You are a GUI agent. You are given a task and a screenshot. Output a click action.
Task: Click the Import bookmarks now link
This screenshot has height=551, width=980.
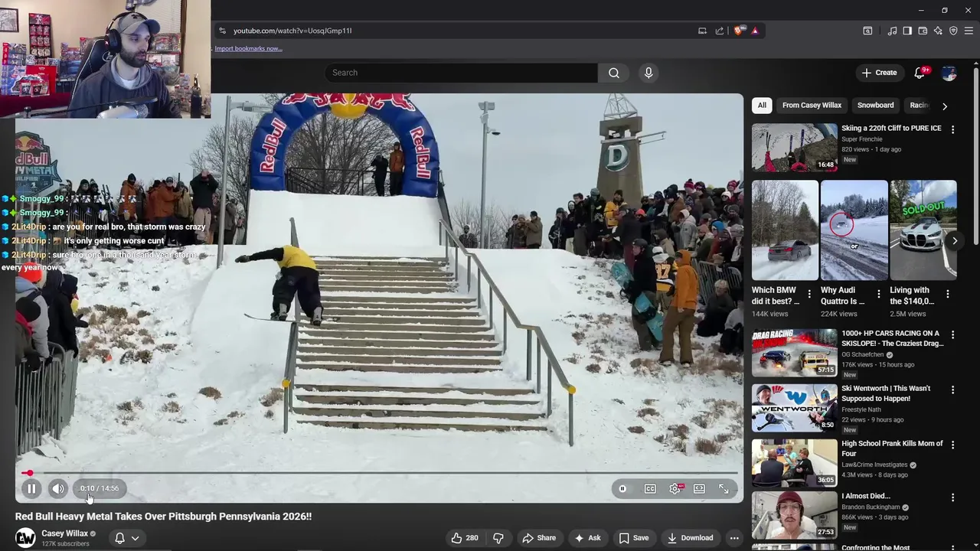tap(248, 48)
